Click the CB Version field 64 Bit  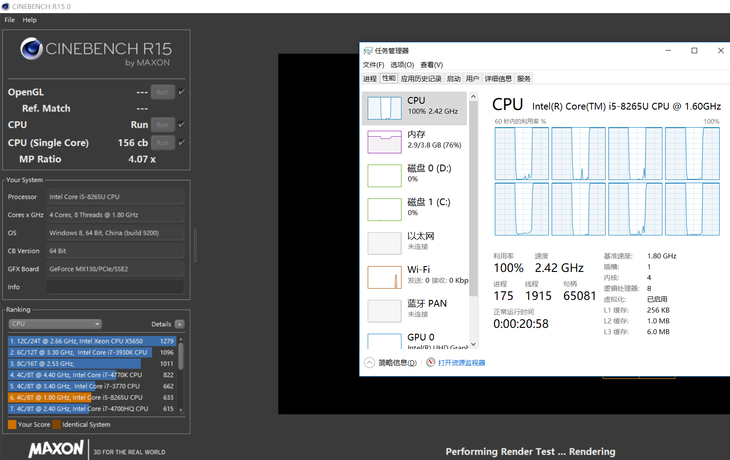115,251
